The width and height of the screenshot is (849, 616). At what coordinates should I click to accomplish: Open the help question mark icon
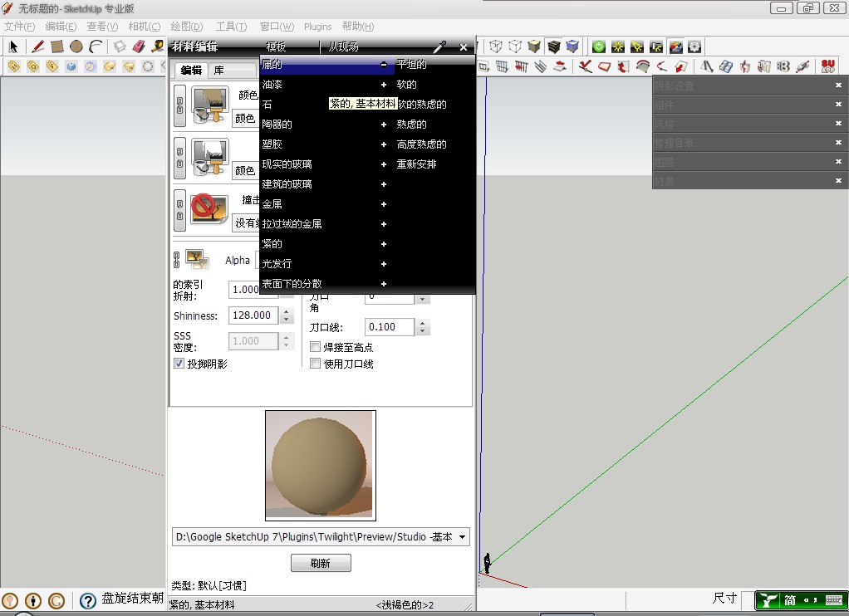88,600
